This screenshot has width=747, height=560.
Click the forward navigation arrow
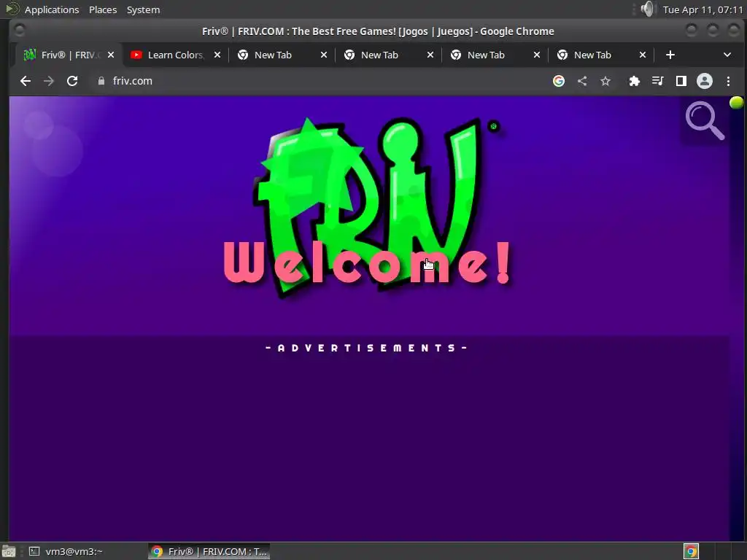click(x=49, y=81)
